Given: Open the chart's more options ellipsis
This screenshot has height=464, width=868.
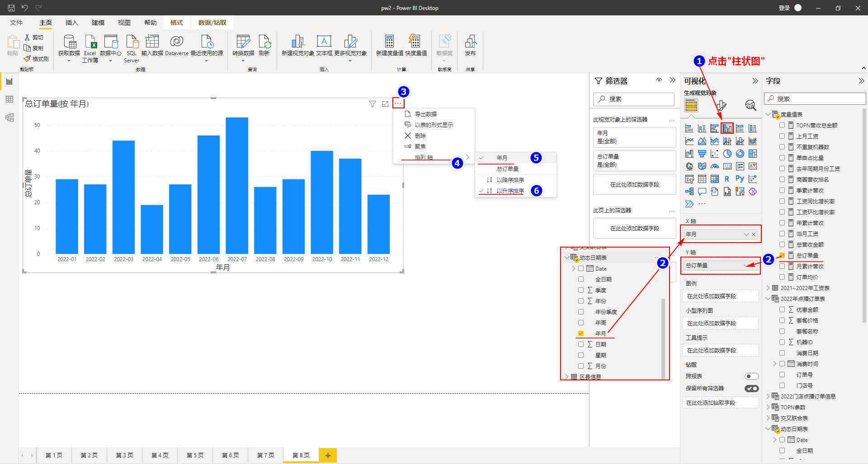Looking at the screenshot, I should pyautogui.click(x=398, y=104).
